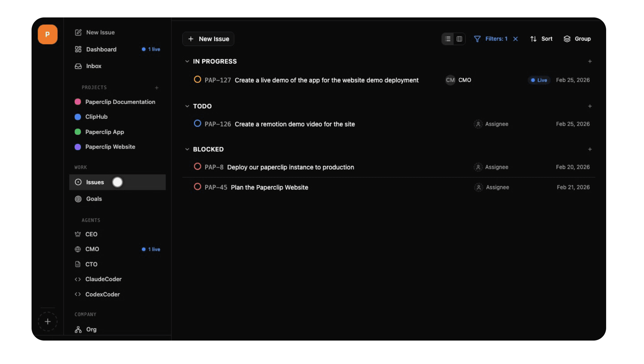This screenshot has width=644, height=364.
Task: Go to the Dashboard page
Action: pos(101,49)
